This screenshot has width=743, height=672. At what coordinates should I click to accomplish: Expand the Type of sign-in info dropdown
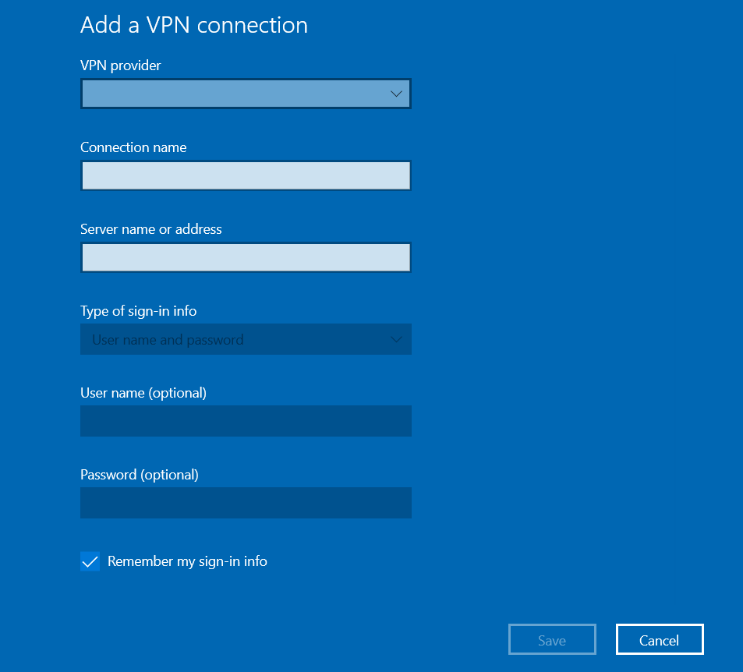(245, 339)
